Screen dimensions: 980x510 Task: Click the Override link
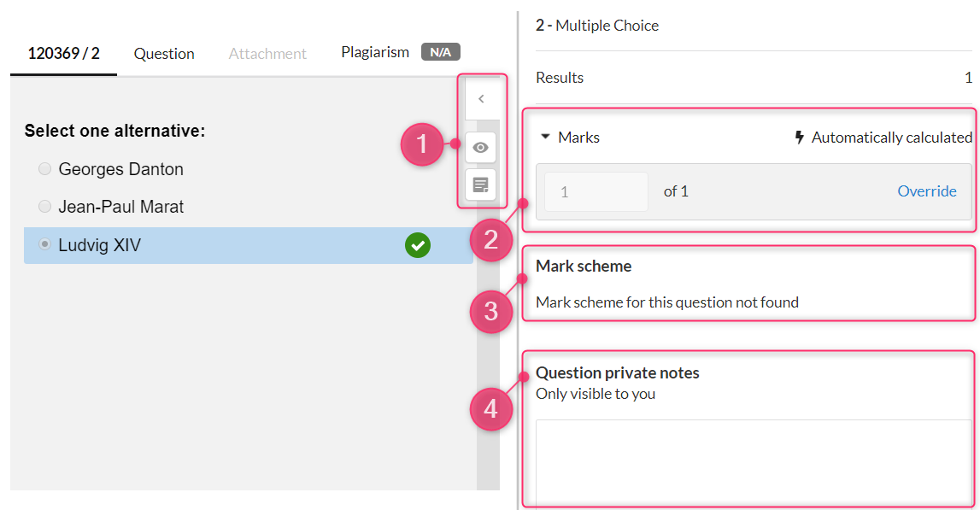927,191
